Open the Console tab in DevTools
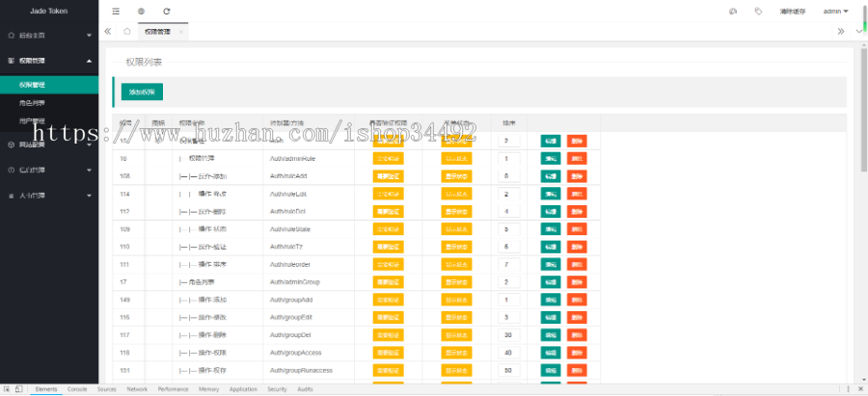The width and height of the screenshot is (868, 396). click(x=77, y=389)
